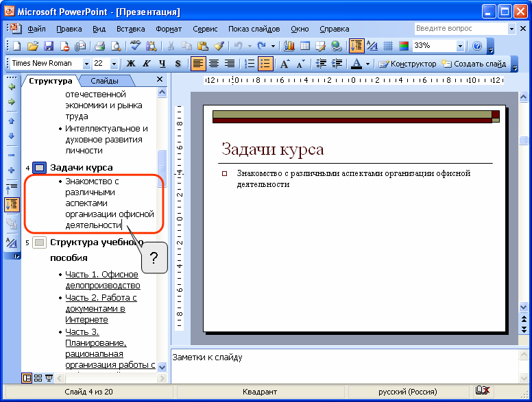This screenshot has width=532, height=402.
Task: Insert a table icon
Action: [x=305, y=46]
